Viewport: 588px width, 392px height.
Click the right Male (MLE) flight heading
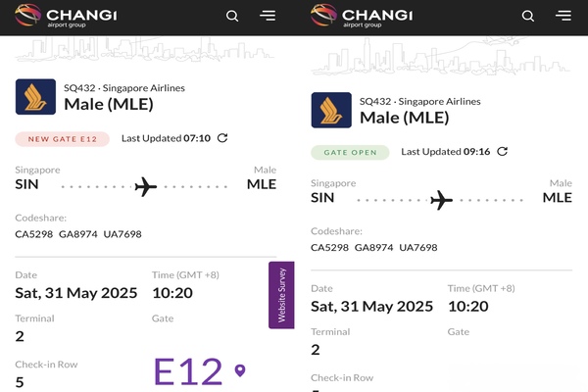(404, 118)
